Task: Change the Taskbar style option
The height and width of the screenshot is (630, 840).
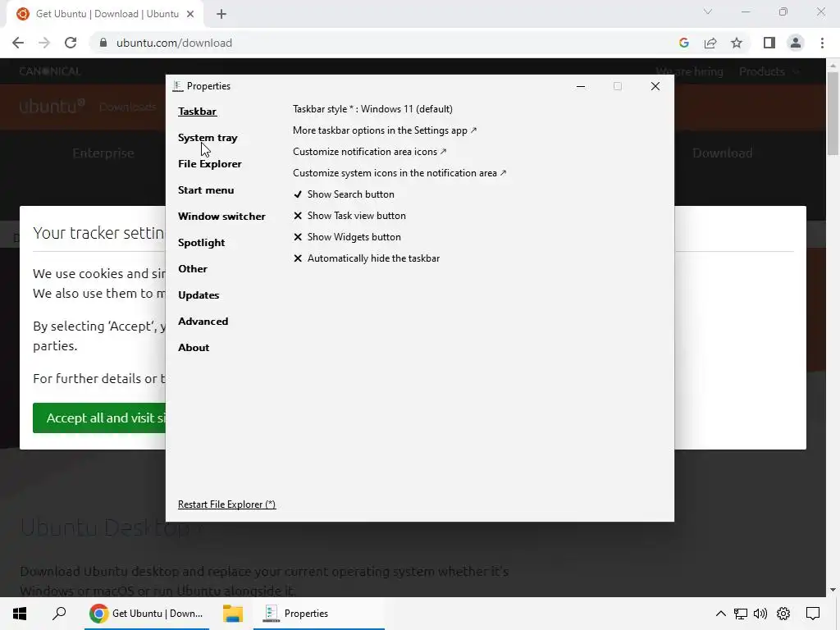Action: point(372,109)
